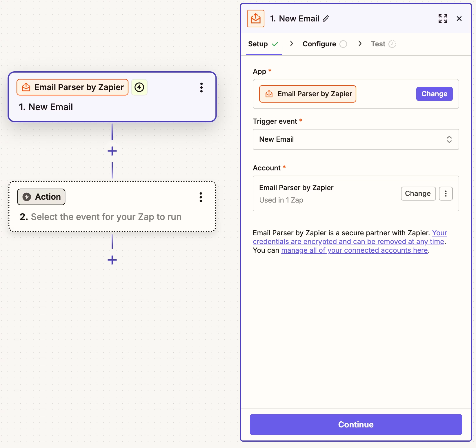Click the 'Used in 1 Zap' text
This screenshot has height=448, width=476.
[281, 200]
